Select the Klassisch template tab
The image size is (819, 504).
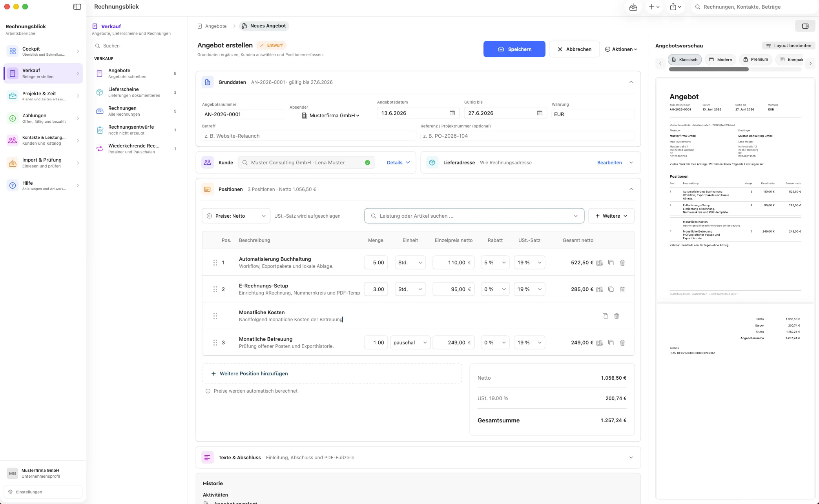pos(685,60)
